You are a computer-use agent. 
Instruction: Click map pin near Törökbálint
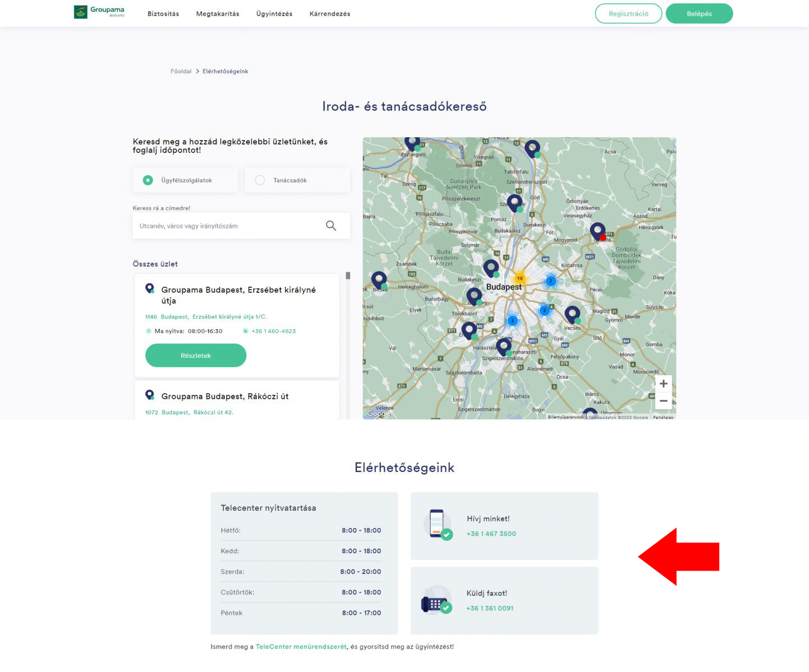pos(475,297)
